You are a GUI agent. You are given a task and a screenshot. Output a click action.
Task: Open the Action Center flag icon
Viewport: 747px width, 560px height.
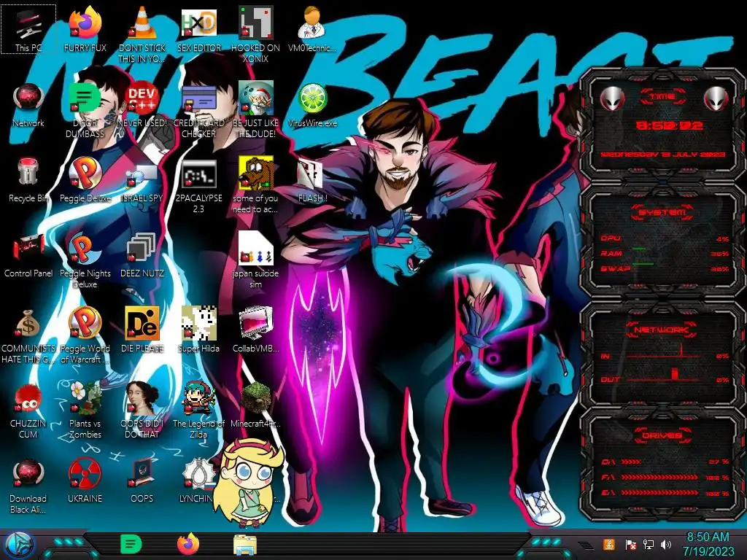tap(630, 544)
